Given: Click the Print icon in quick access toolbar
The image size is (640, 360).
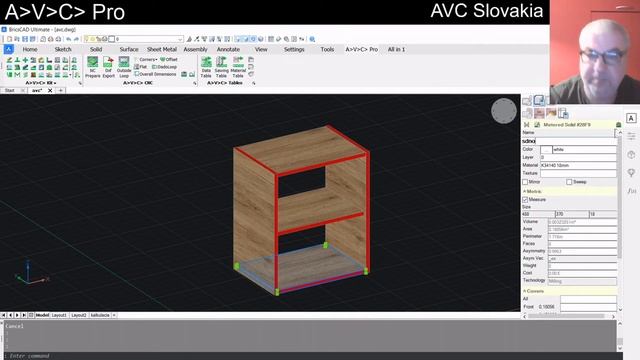Looking at the screenshot, I should pyautogui.click(x=51, y=39).
